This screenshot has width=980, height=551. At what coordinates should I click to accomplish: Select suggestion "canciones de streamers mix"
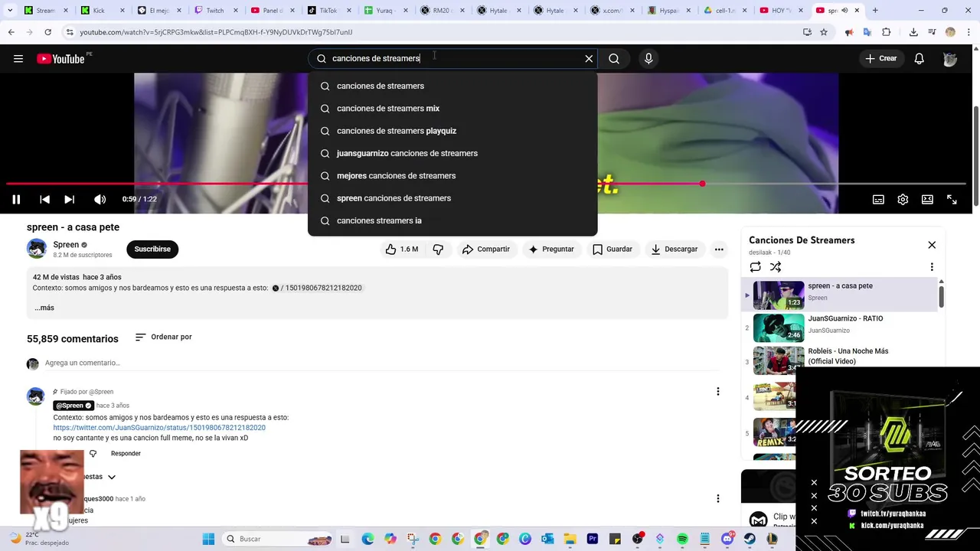point(452,109)
